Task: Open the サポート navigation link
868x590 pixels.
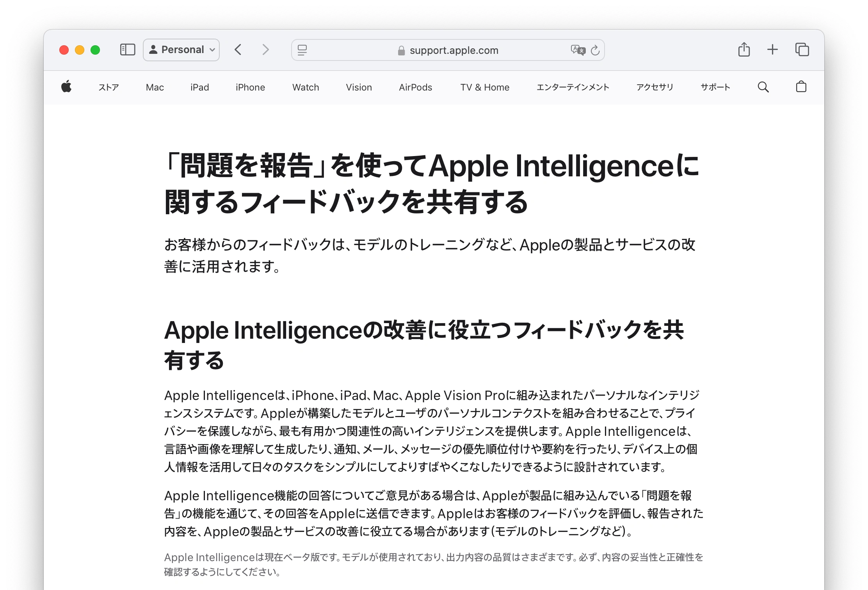Action: tap(715, 87)
